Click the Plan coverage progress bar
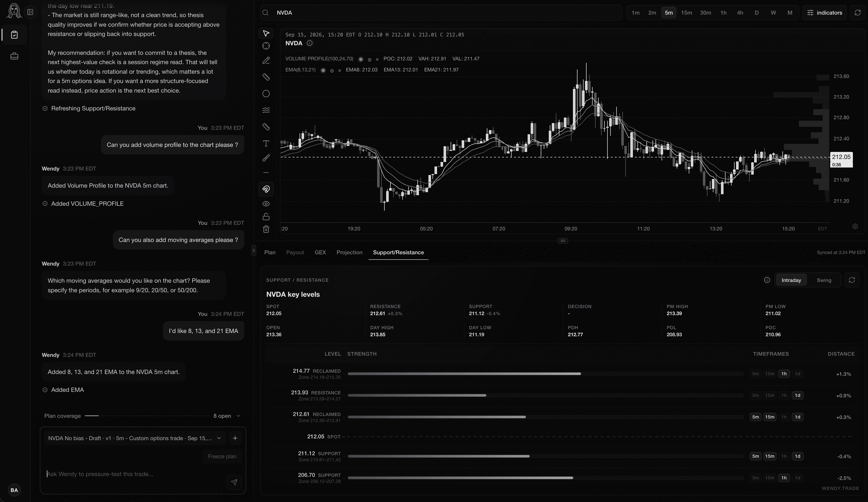Viewport: 868px width, 502px height. 147,416
